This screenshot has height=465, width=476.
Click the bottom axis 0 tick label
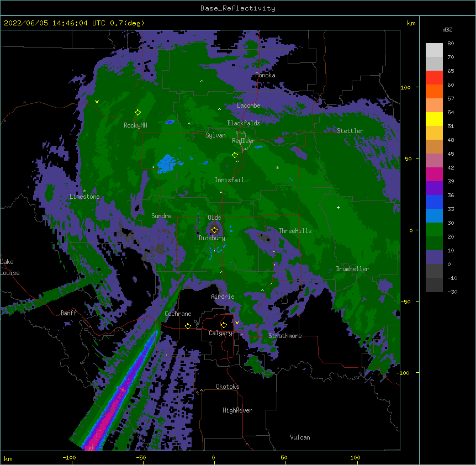point(213,457)
